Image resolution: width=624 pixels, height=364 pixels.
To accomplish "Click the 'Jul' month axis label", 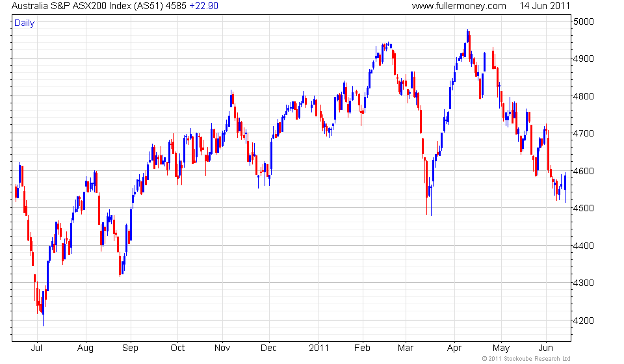I will point(36,348).
